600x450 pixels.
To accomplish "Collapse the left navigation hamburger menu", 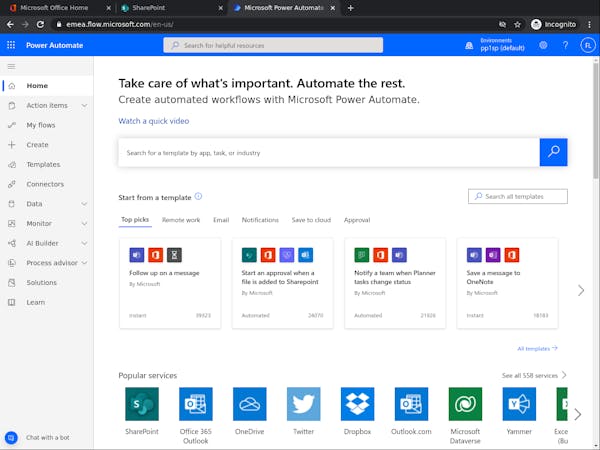I will 11,66.
